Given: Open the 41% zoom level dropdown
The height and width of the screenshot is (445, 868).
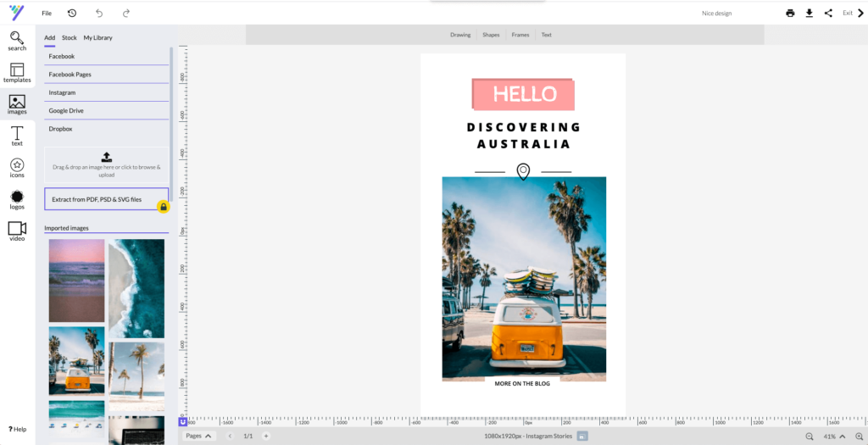Looking at the screenshot, I should pos(842,436).
